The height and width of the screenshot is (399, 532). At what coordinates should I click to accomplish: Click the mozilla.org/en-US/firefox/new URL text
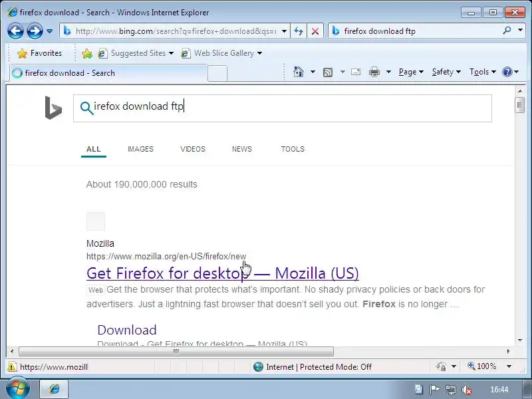[166, 257]
